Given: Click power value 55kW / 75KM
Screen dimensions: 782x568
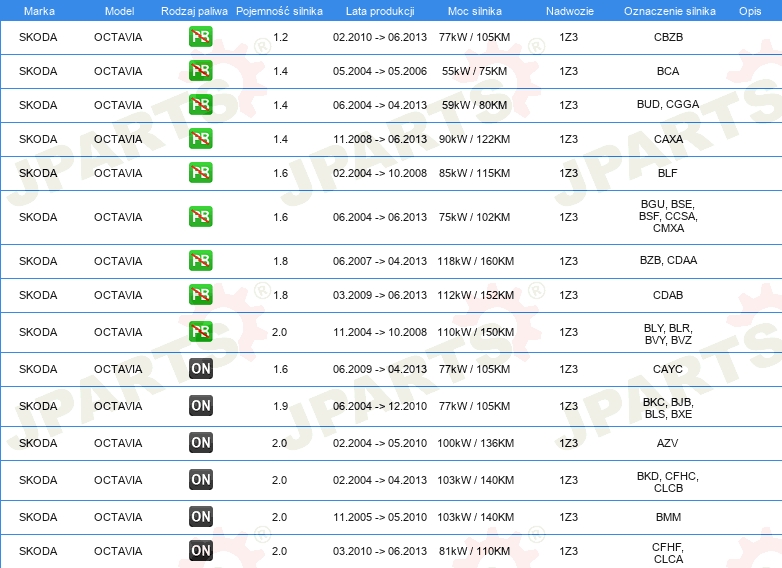Looking at the screenshot, I should tap(474, 71).
